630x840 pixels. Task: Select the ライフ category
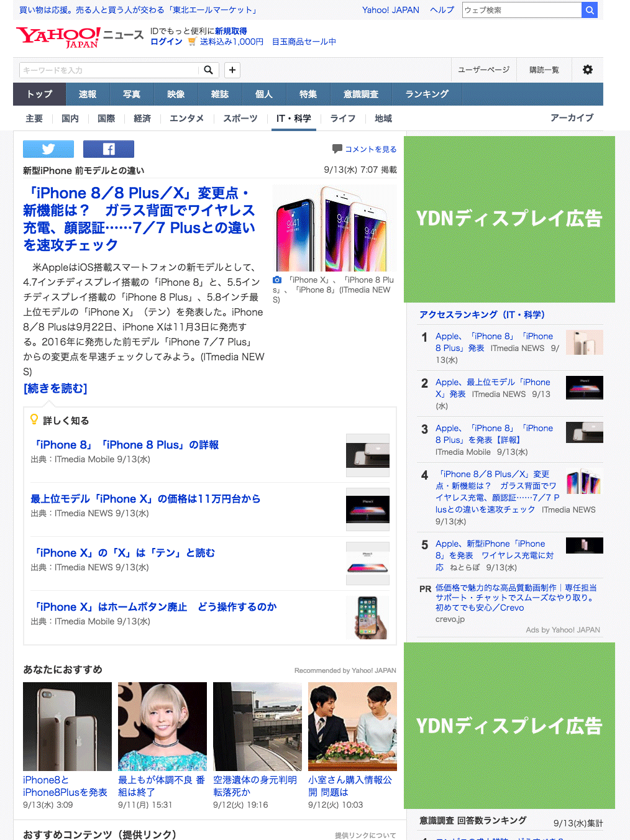coord(343,118)
